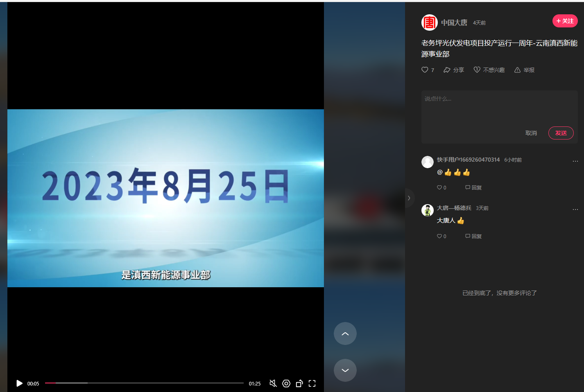The image size is (584, 392).
Task: Share this video
Action: tap(453, 70)
